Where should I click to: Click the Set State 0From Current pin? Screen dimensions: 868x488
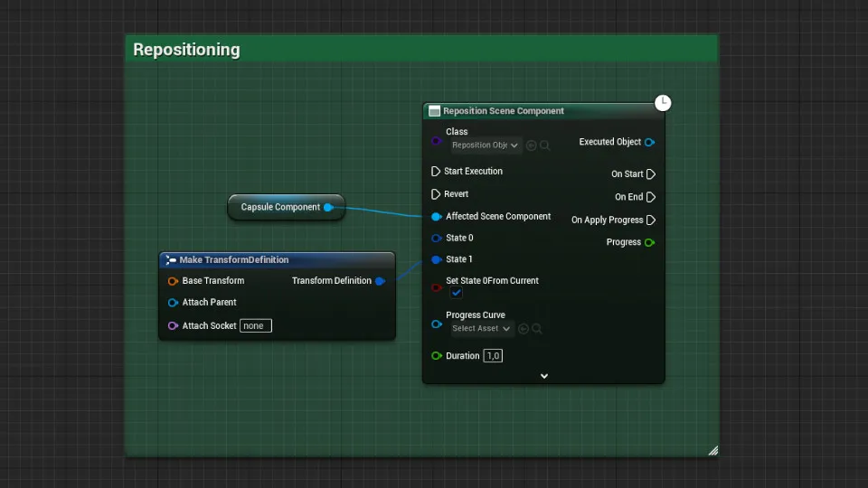coord(436,287)
